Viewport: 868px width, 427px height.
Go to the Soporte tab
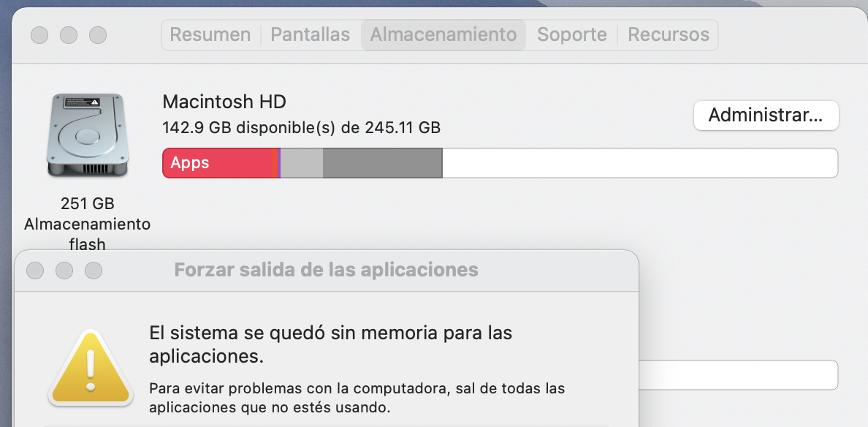572,34
